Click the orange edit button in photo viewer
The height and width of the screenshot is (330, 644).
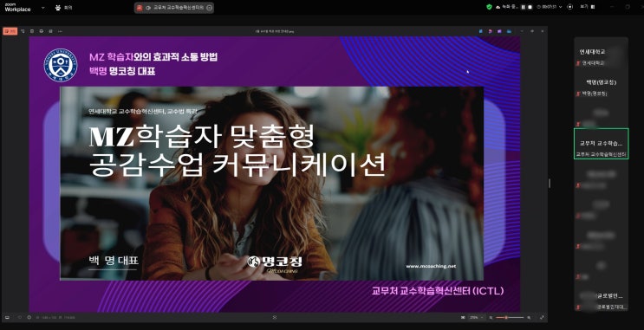pyautogui.click(x=10, y=31)
